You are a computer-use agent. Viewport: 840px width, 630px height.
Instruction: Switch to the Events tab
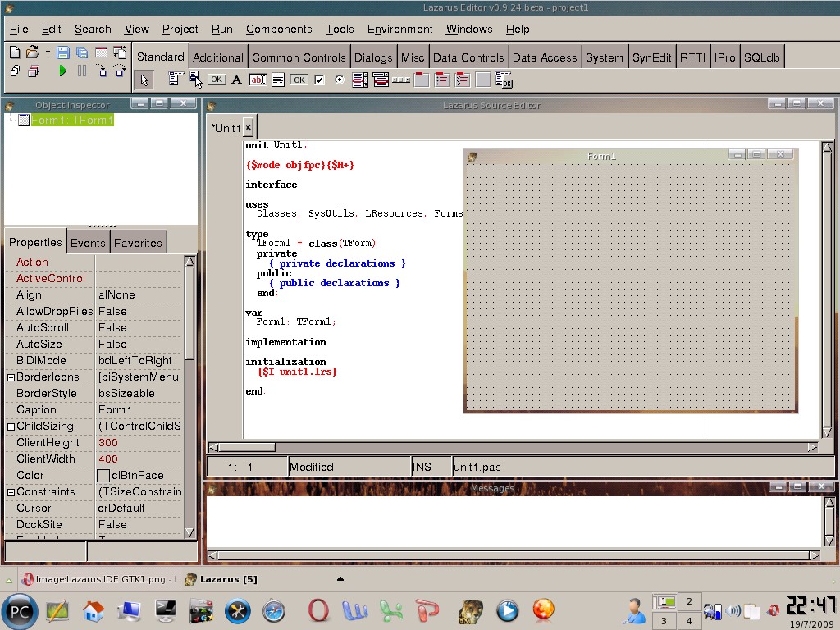click(x=88, y=243)
